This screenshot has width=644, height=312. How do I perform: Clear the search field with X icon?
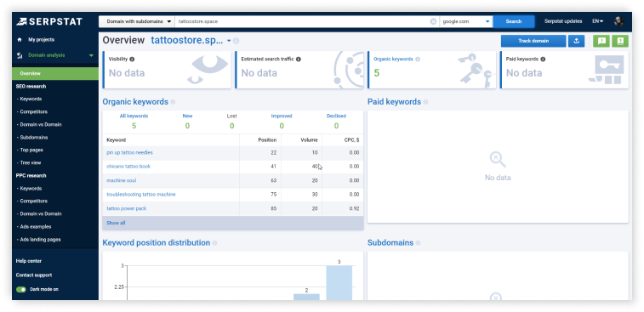click(x=433, y=21)
